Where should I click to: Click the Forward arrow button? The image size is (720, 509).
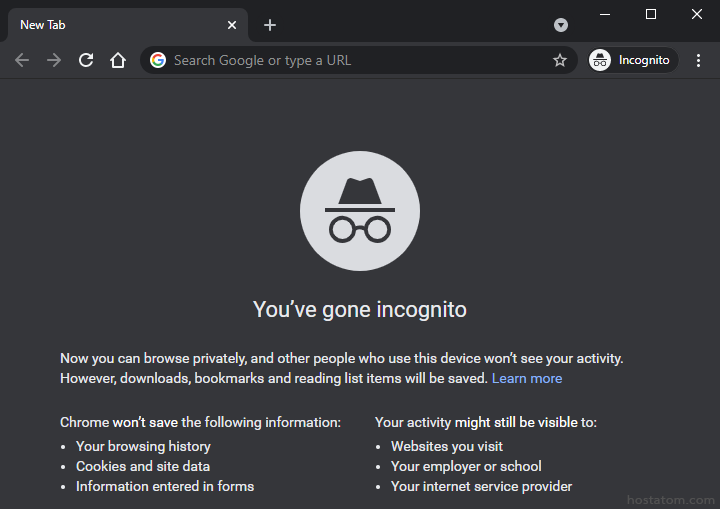point(54,60)
